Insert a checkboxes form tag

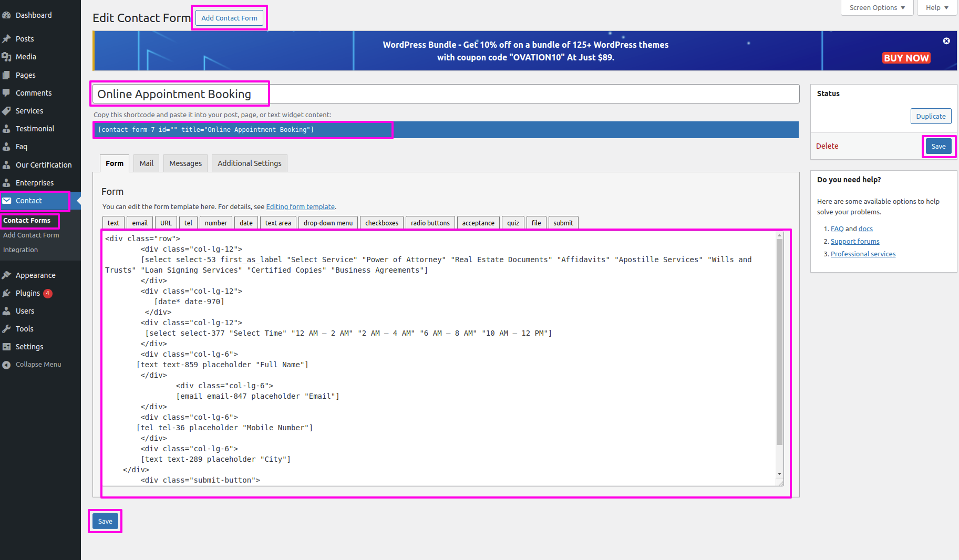[x=381, y=223]
